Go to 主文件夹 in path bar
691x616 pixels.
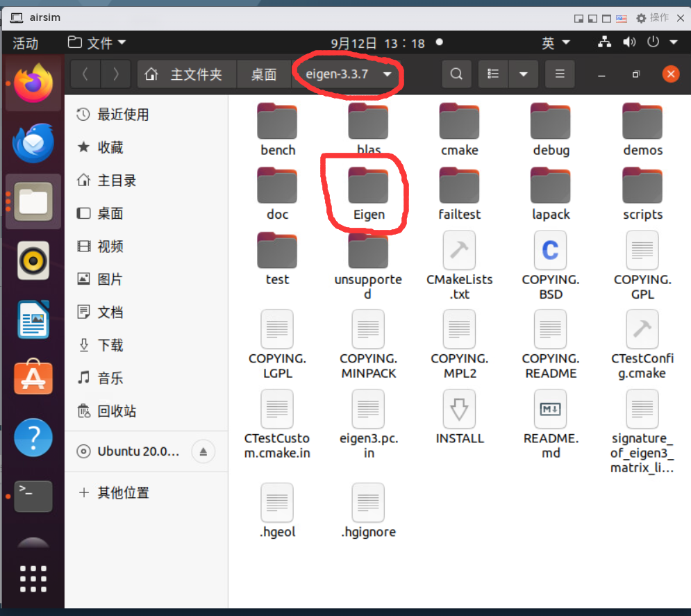coord(187,74)
